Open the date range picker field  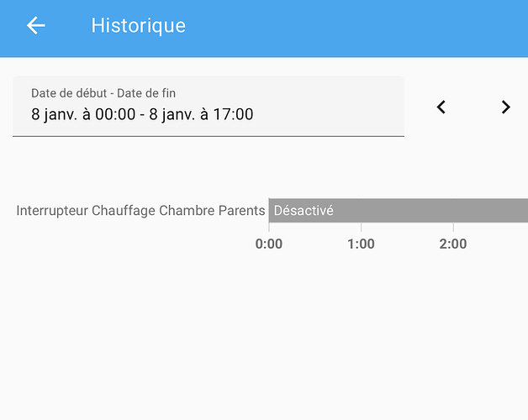pyautogui.click(x=209, y=107)
